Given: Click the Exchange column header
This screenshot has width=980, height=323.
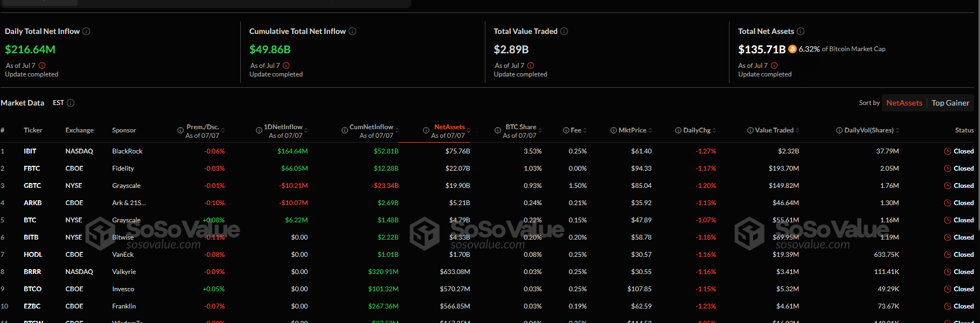Looking at the screenshot, I should click(x=80, y=130).
